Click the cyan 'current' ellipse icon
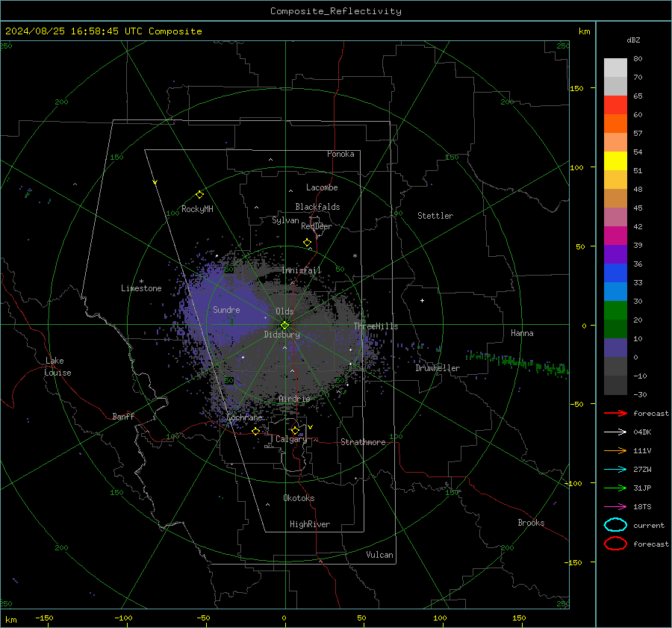This screenshot has width=672, height=628. (615, 525)
